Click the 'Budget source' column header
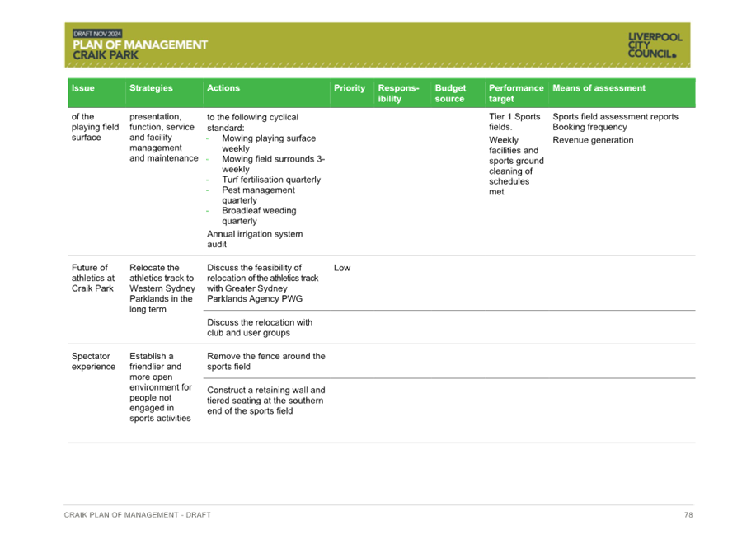This screenshot has height=534, width=756. (x=450, y=93)
